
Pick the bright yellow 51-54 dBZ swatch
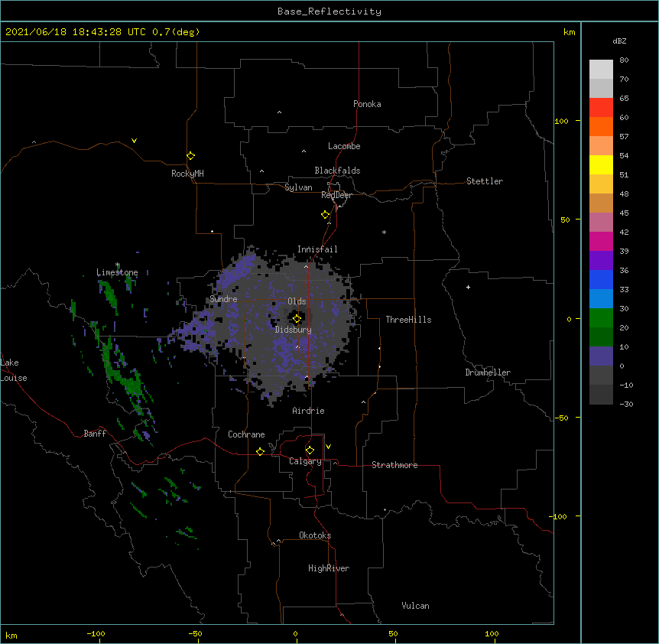pyautogui.click(x=601, y=164)
